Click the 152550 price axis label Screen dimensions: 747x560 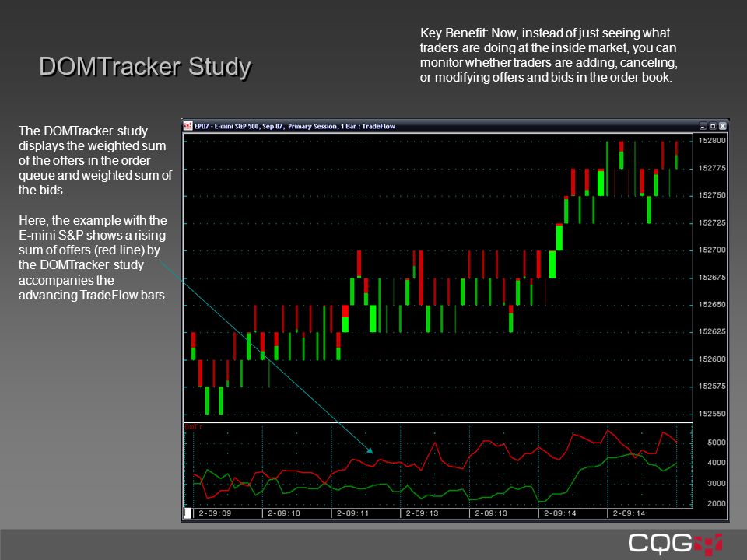(712, 413)
